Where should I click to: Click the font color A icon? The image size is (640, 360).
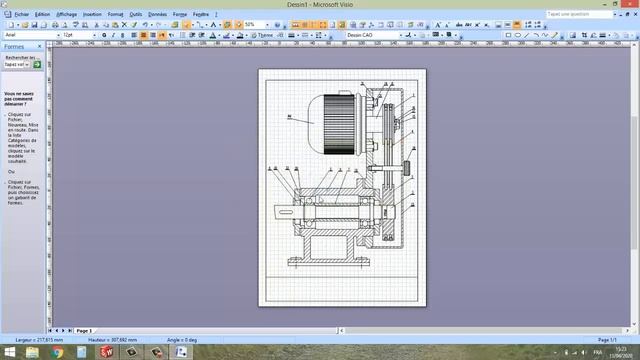click(213, 36)
